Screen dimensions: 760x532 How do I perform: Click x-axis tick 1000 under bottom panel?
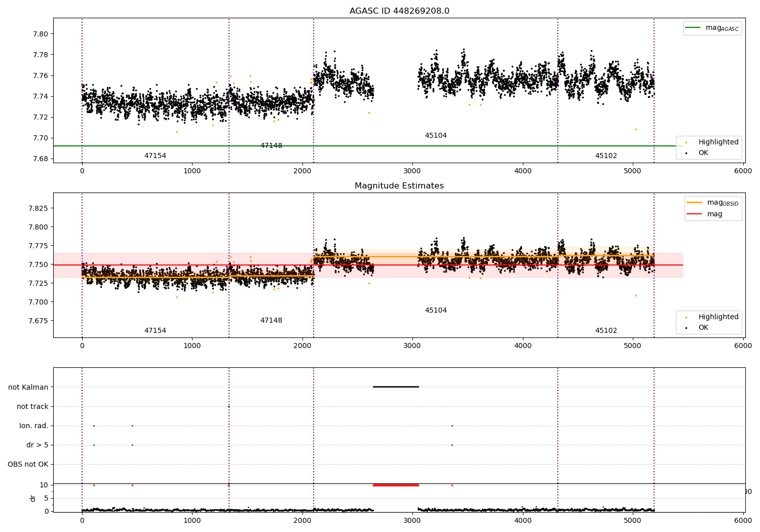[192, 520]
